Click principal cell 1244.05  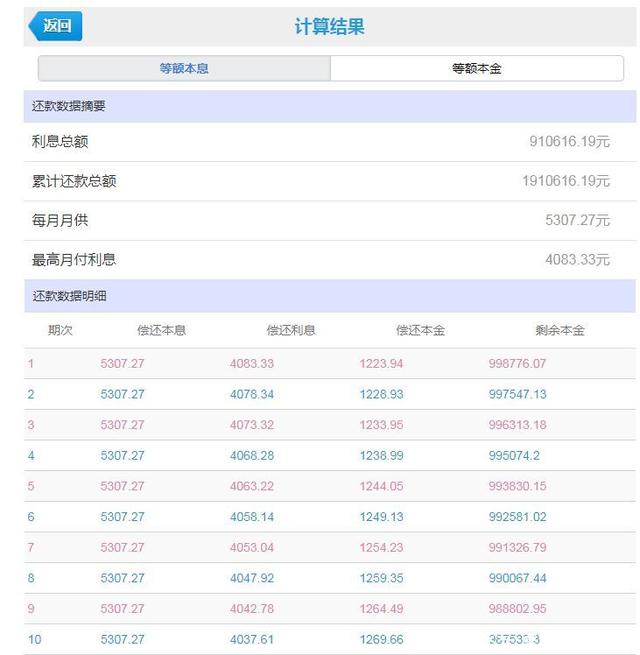point(381,486)
